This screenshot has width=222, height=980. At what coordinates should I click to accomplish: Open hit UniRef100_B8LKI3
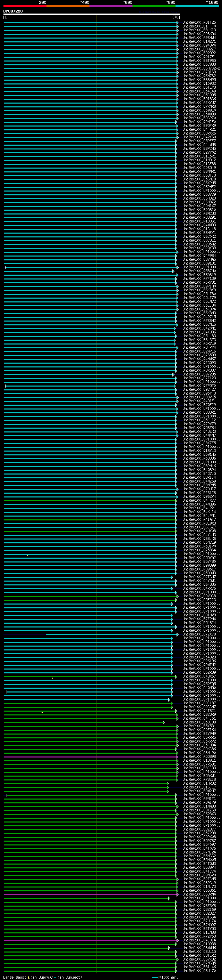(x=199, y=30)
